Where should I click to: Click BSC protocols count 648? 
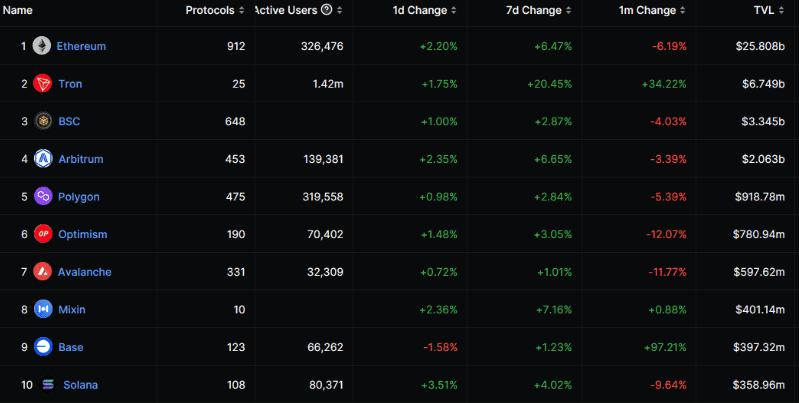tap(235, 122)
